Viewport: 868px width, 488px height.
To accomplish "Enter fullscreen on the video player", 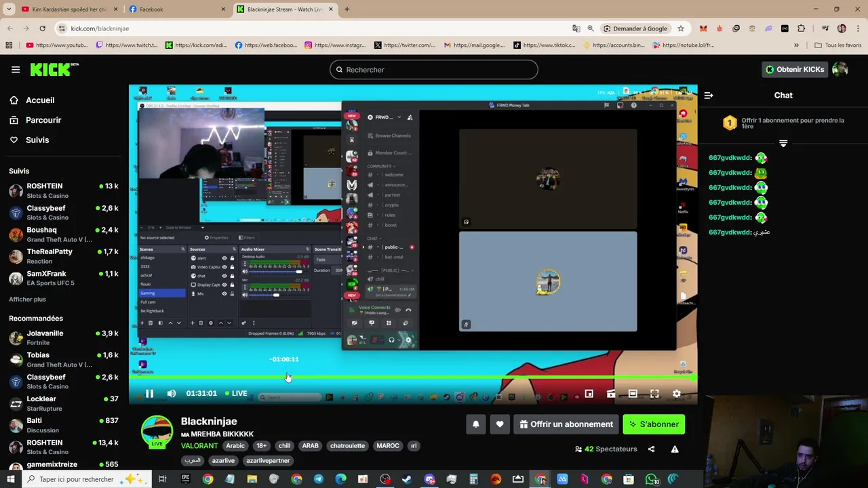I will coord(654,393).
